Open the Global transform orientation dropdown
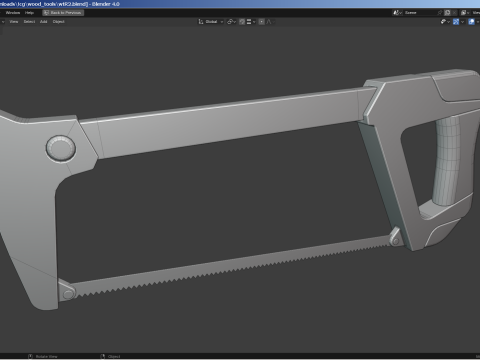 211,22
